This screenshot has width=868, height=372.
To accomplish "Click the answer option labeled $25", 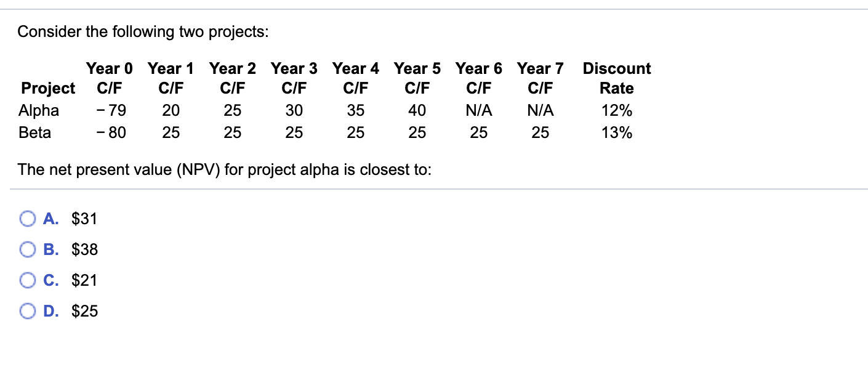I will point(83,311).
